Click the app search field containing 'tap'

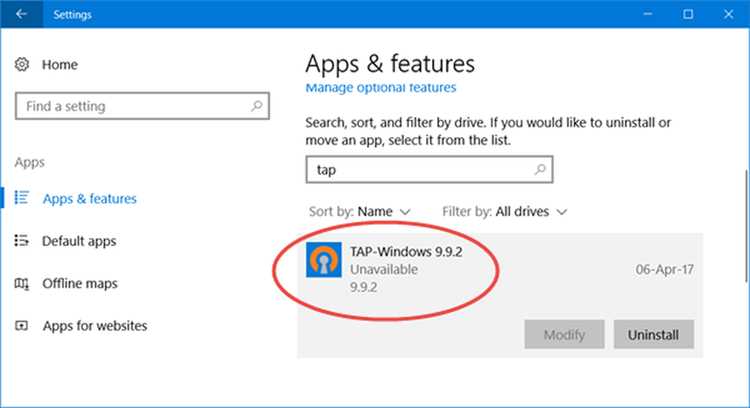[x=429, y=169]
